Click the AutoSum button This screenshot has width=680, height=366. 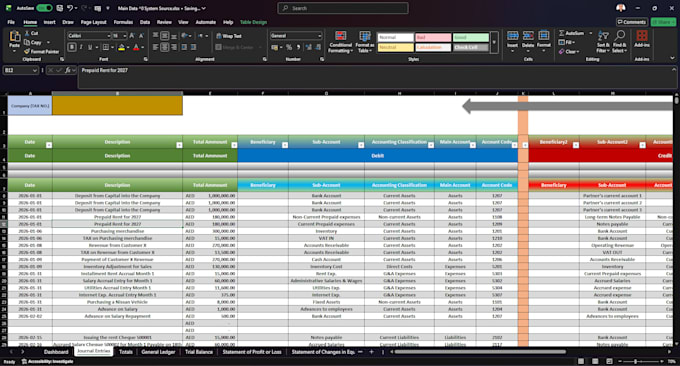pyautogui.click(x=572, y=33)
